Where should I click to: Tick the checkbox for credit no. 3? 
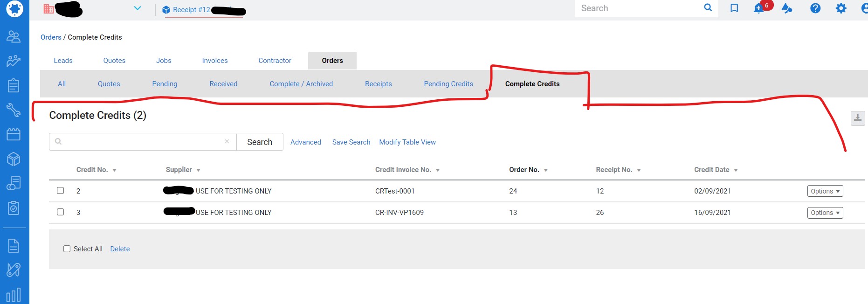coord(60,212)
